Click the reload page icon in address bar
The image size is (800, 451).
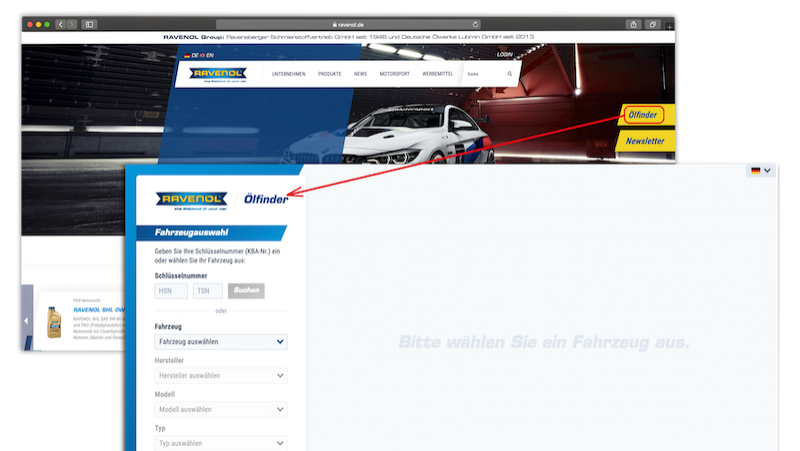pyautogui.click(x=473, y=24)
